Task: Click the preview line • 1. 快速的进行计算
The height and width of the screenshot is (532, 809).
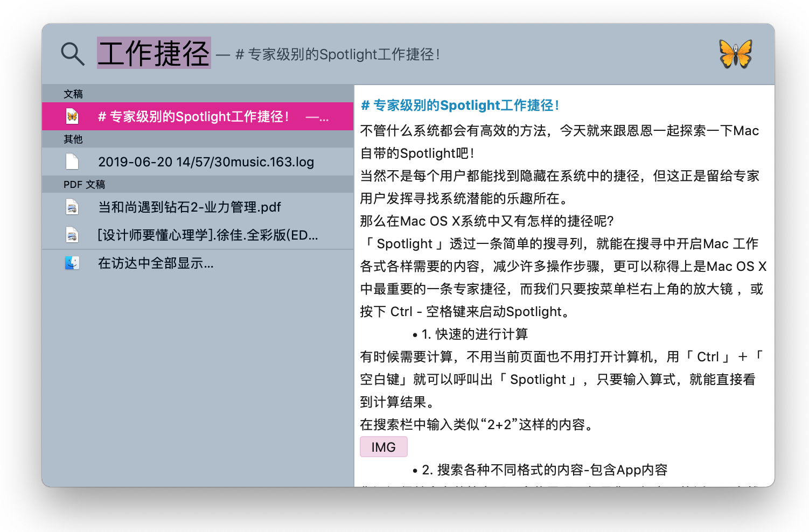Action: [470, 334]
